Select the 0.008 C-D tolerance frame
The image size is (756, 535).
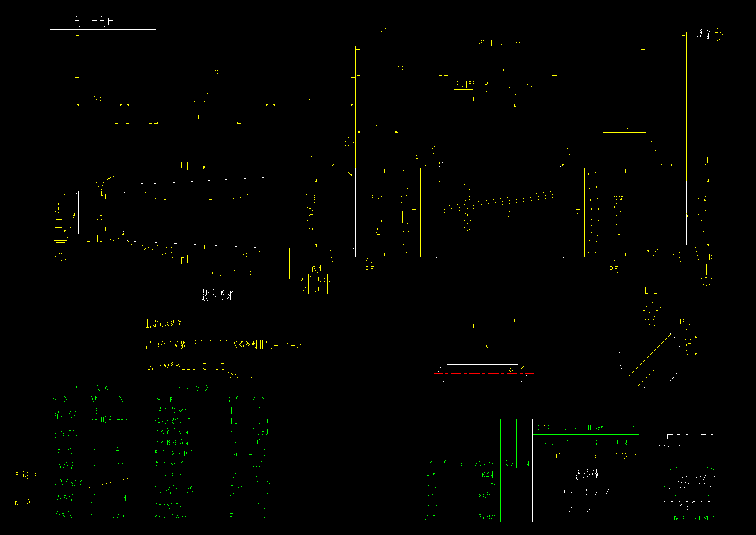tap(322, 279)
